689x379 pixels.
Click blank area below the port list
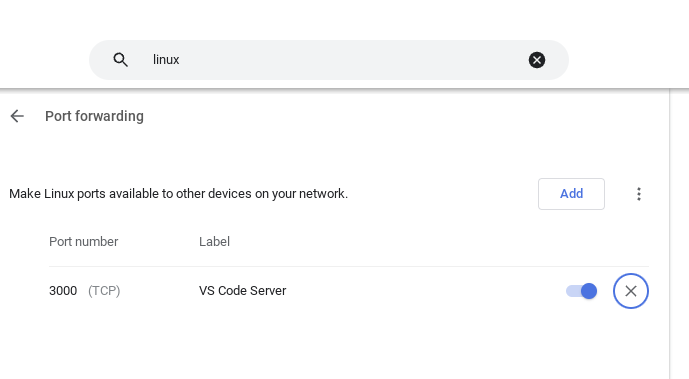(x=334, y=347)
